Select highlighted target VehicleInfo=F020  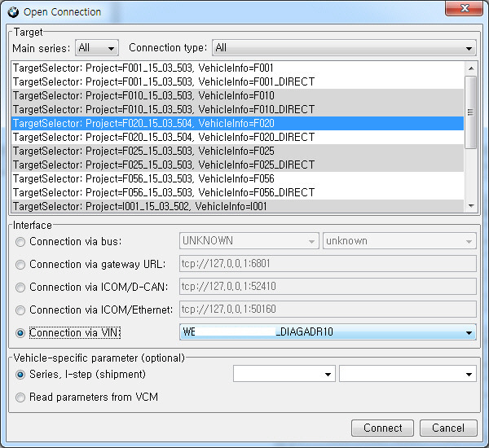[237, 123]
